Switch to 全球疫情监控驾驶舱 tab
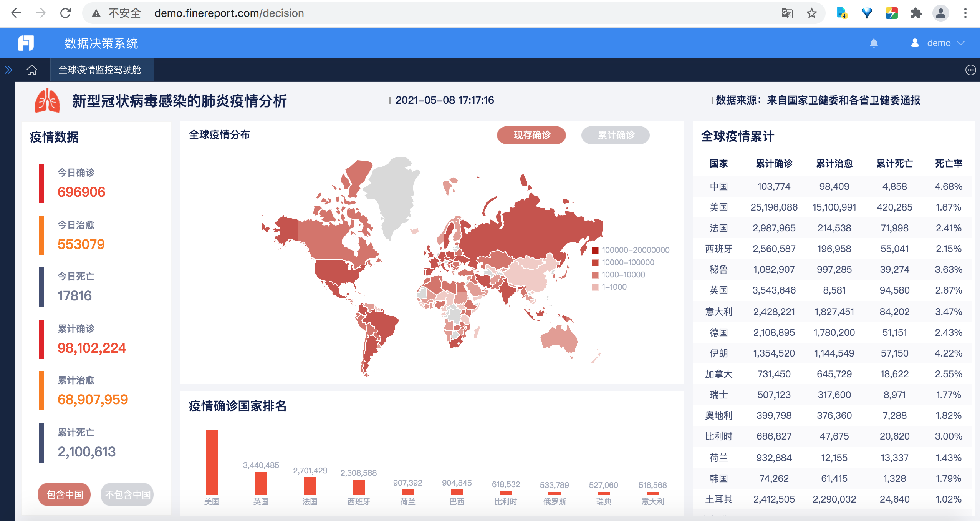This screenshot has height=521, width=980. tap(100, 70)
